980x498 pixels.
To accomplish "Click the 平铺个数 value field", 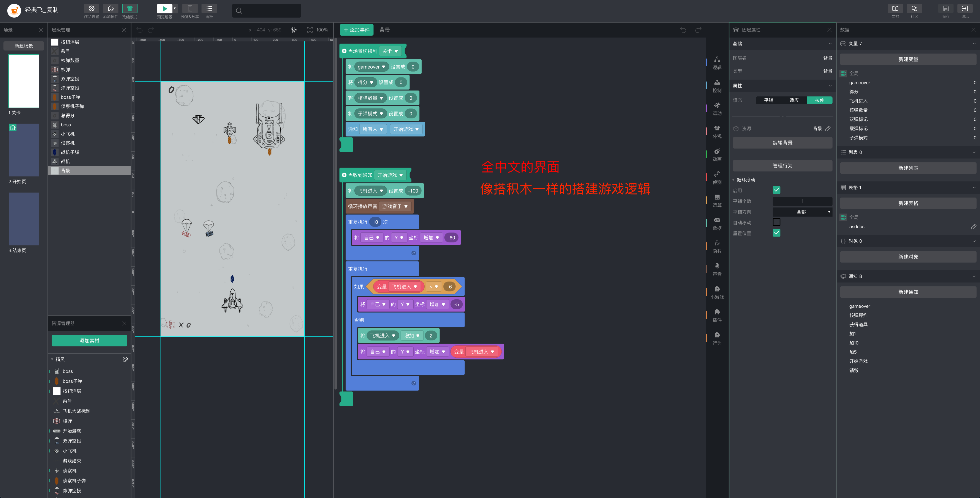I will (802, 201).
